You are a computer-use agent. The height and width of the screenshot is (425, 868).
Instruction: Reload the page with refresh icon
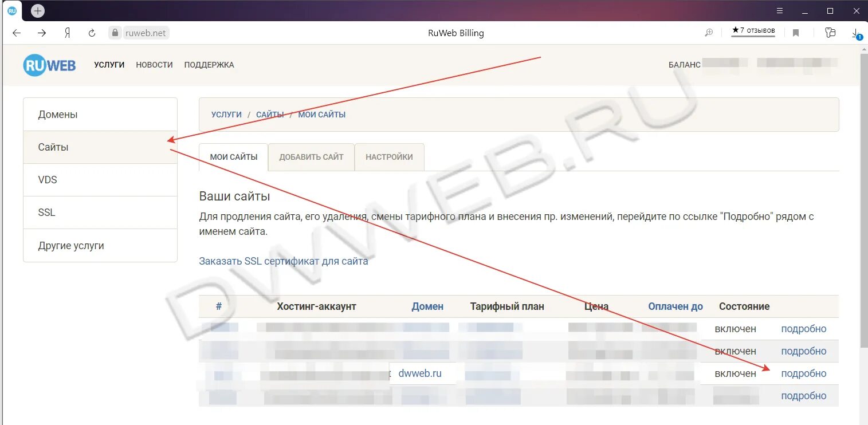point(92,33)
